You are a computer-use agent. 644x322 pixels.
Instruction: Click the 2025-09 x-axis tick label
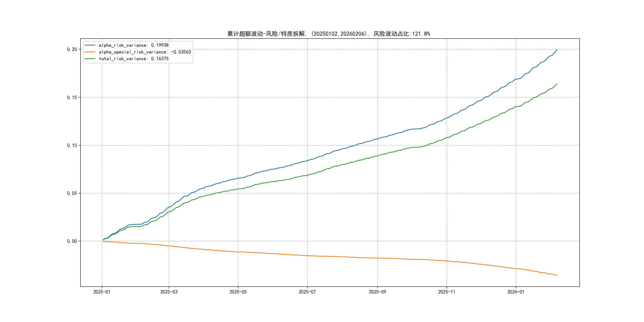pos(377,292)
